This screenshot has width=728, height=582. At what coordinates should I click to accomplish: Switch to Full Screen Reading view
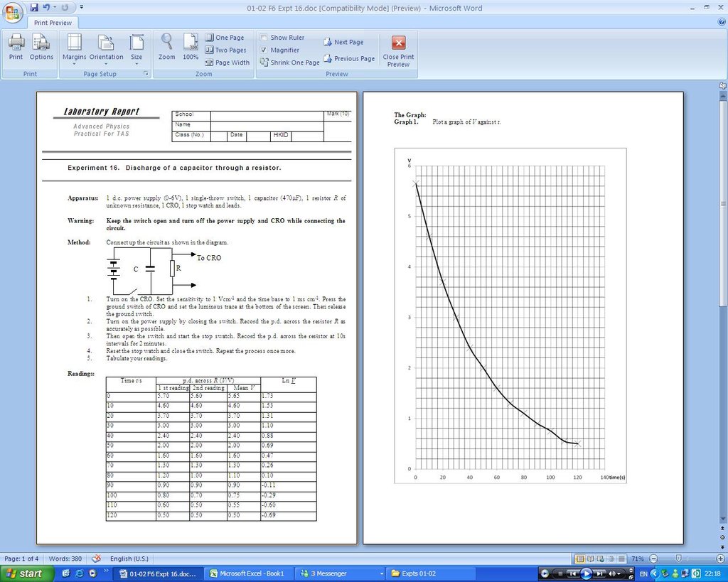(590, 559)
